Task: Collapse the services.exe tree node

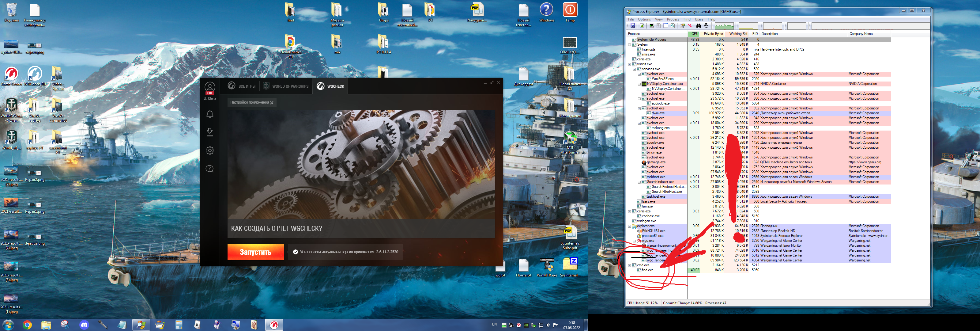Action: click(x=634, y=69)
